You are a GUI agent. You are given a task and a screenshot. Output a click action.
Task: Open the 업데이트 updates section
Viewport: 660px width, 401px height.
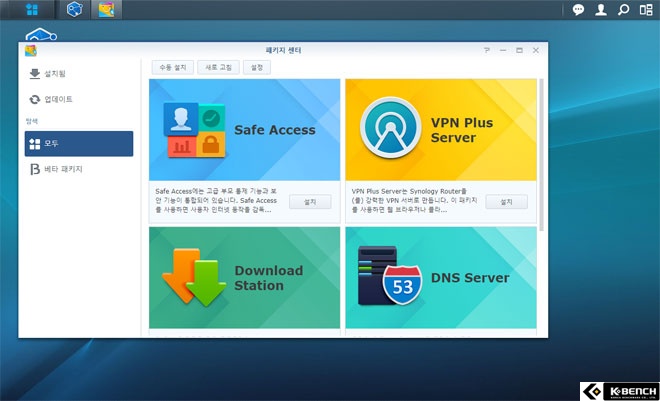(79, 99)
